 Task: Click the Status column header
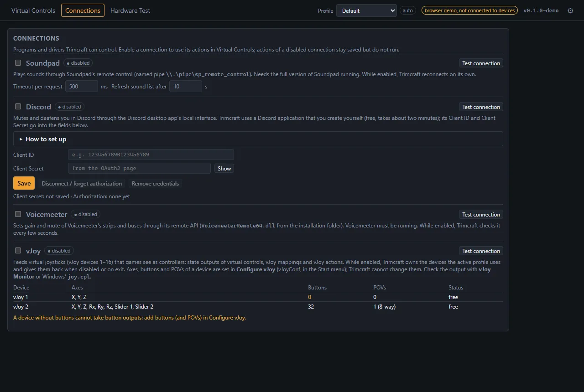pyautogui.click(x=456, y=288)
